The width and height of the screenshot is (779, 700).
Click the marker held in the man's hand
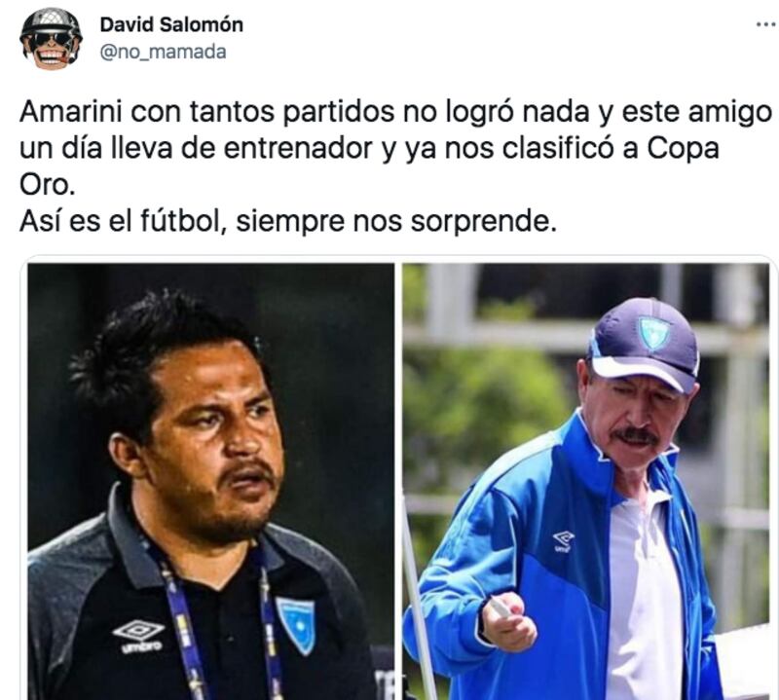click(500, 607)
